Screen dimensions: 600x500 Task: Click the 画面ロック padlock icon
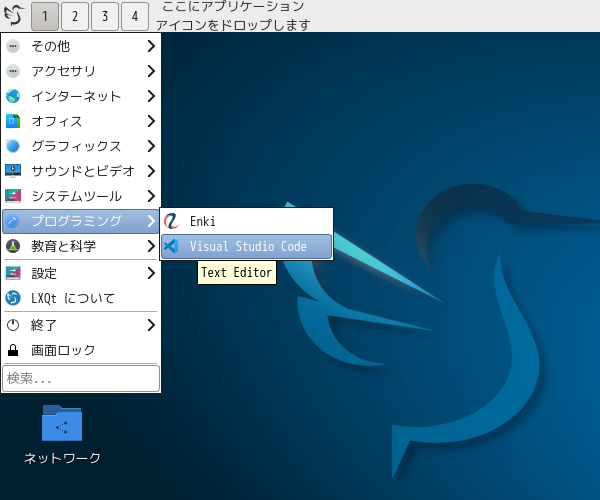coord(13,350)
